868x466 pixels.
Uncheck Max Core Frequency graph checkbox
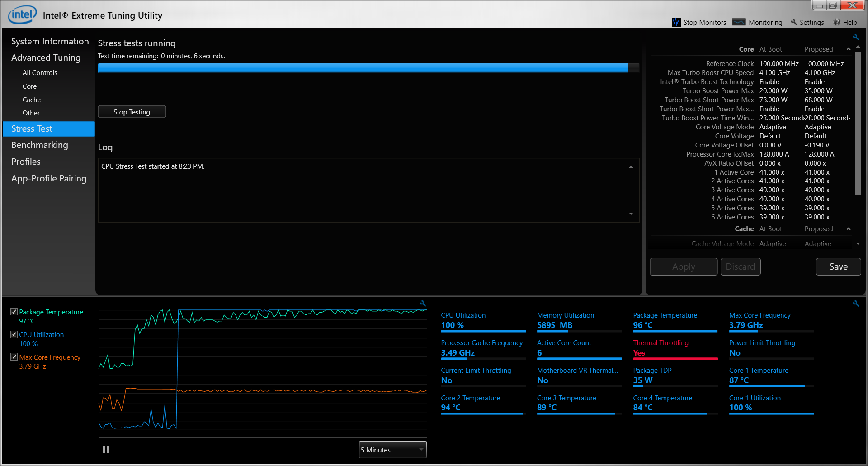[x=14, y=357]
